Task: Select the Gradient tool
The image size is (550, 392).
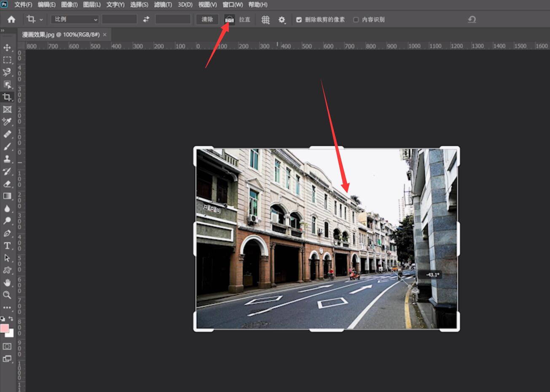Action: point(7,196)
